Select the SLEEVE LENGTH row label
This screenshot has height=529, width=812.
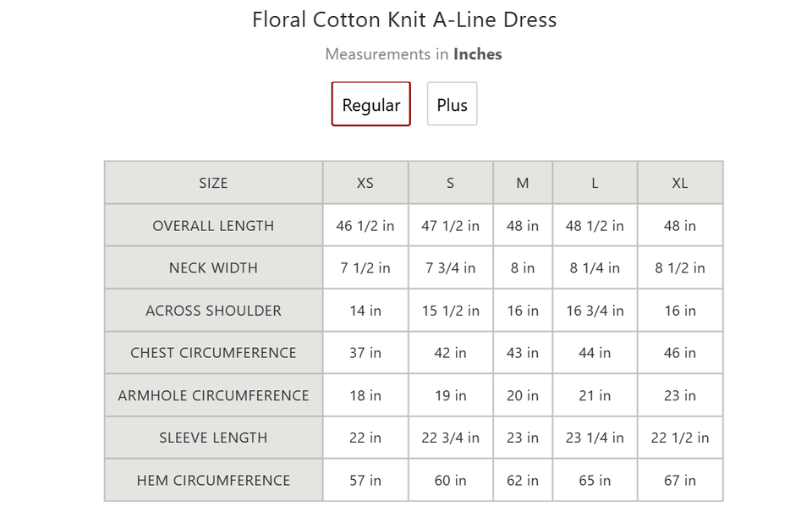point(213,438)
